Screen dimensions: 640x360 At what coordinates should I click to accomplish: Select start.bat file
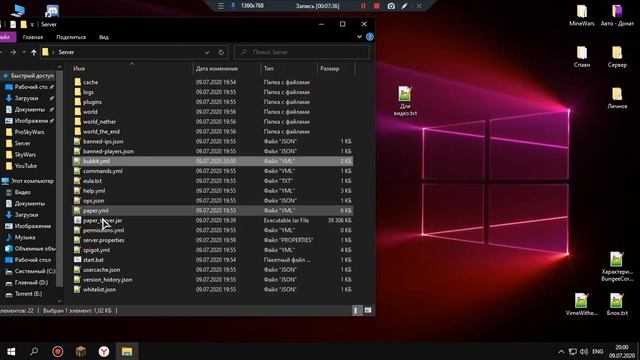point(213,260)
